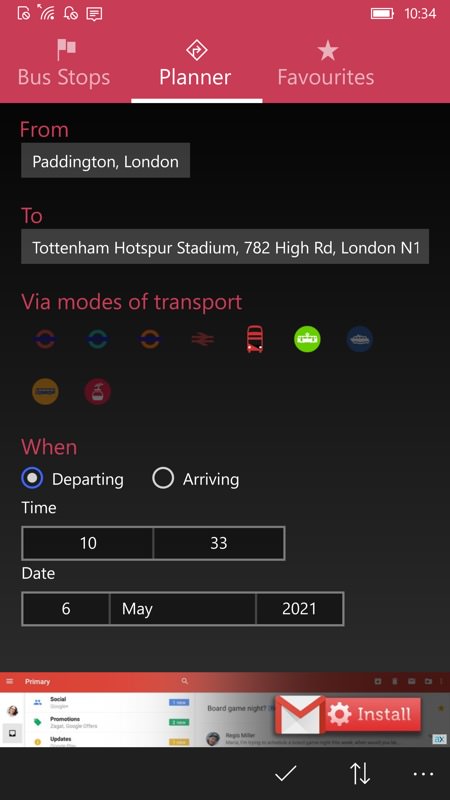This screenshot has width=450, height=800.
Task: Toggle the National Rail transport mode icon
Action: (203, 339)
